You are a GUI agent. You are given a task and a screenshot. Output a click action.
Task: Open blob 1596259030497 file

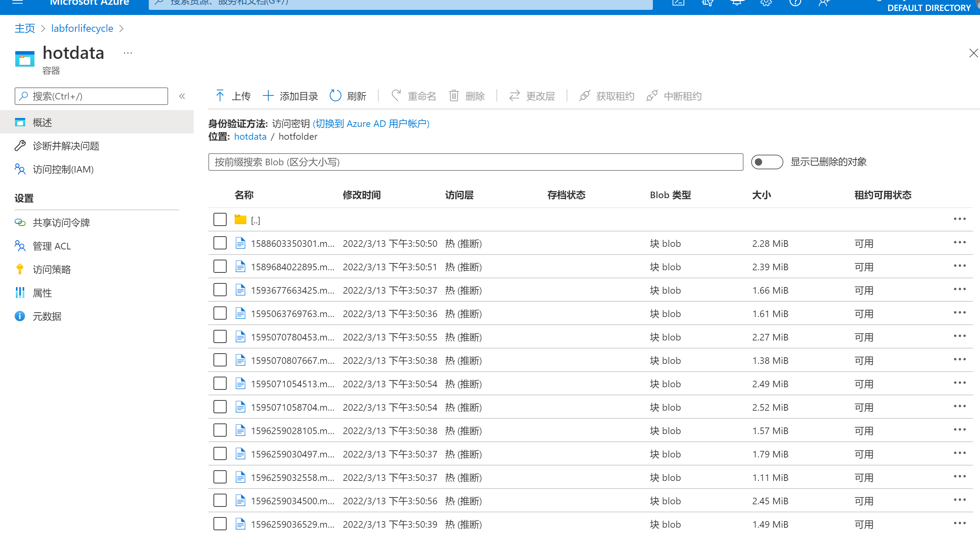tap(292, 454)
